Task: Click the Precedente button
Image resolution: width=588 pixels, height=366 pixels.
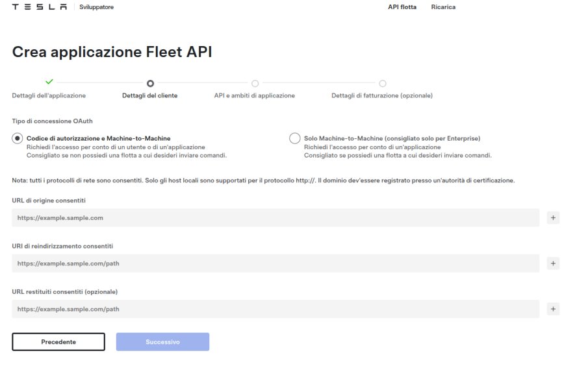Action: coord(58,342)
